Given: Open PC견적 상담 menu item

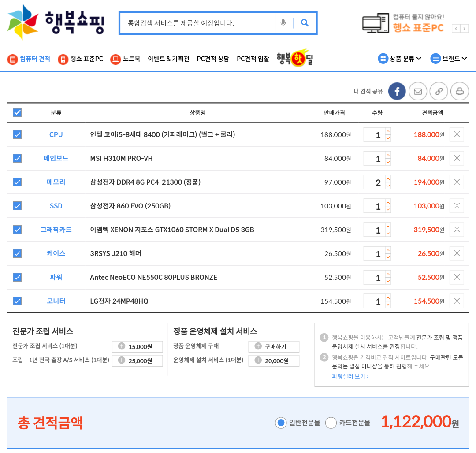Looking at the screenshot, I should [x=213, y=59].
